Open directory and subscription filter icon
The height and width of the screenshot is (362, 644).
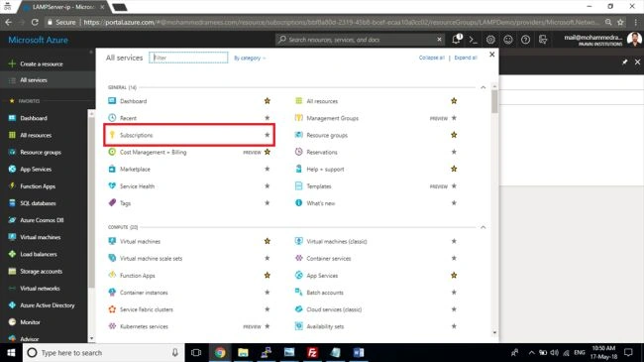[543, 40]
